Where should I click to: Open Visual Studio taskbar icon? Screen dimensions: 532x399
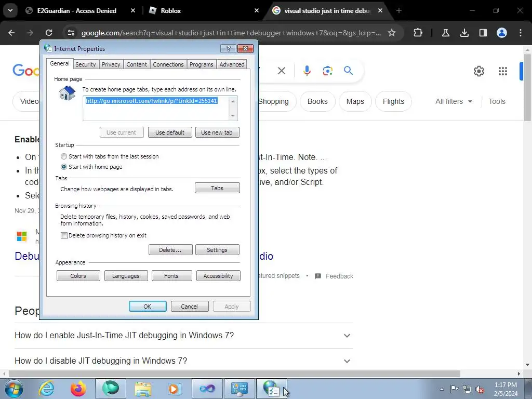point(207,389)
